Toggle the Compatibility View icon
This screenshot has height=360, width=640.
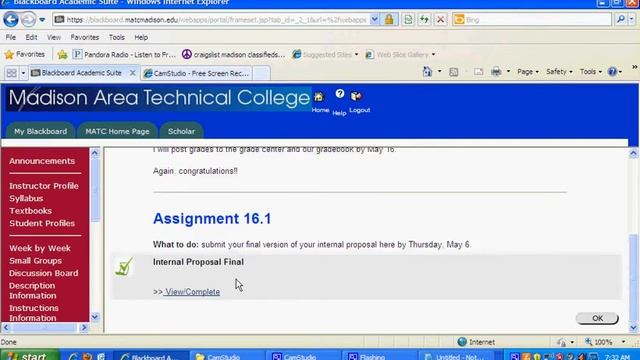(408, 20)
